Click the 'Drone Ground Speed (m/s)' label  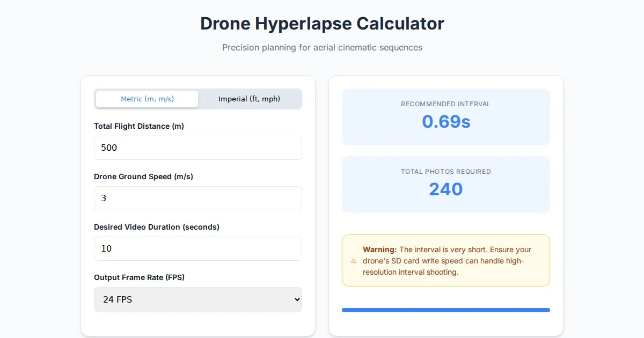click(x=143, y=177)
